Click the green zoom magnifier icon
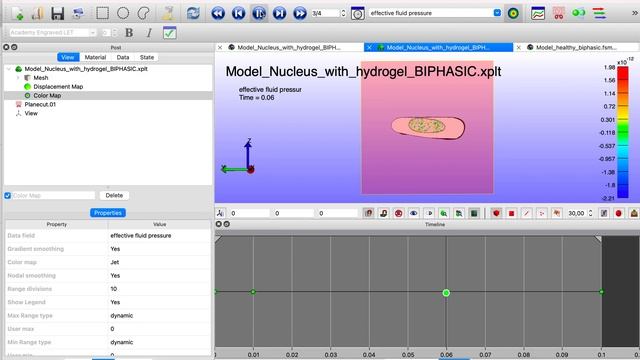640x360 pixels. pos(443,213)
